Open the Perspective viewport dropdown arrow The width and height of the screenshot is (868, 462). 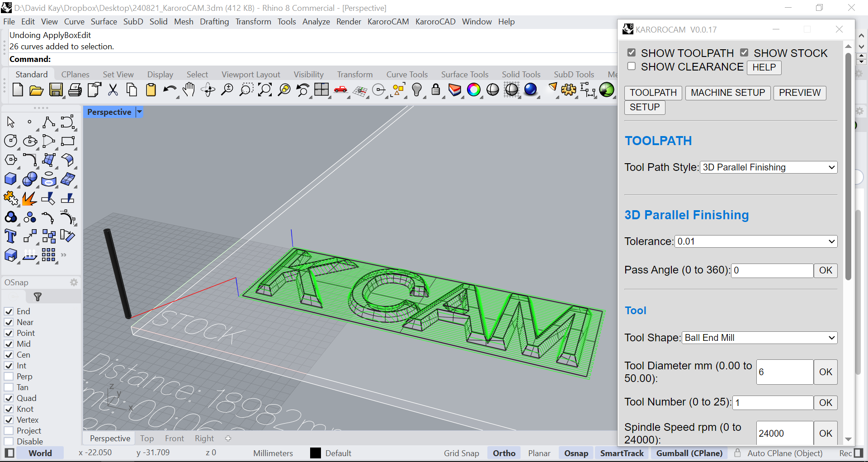tap(139, 112)
